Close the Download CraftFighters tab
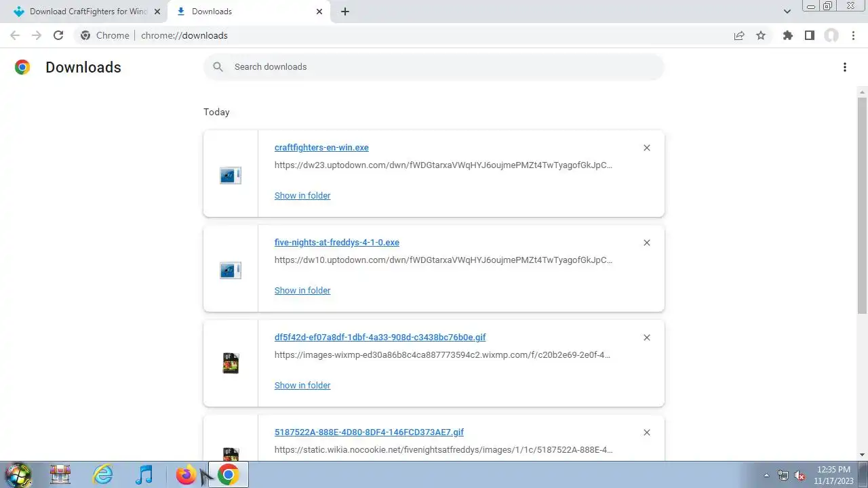The image size is (868, 488). (157, 12)
